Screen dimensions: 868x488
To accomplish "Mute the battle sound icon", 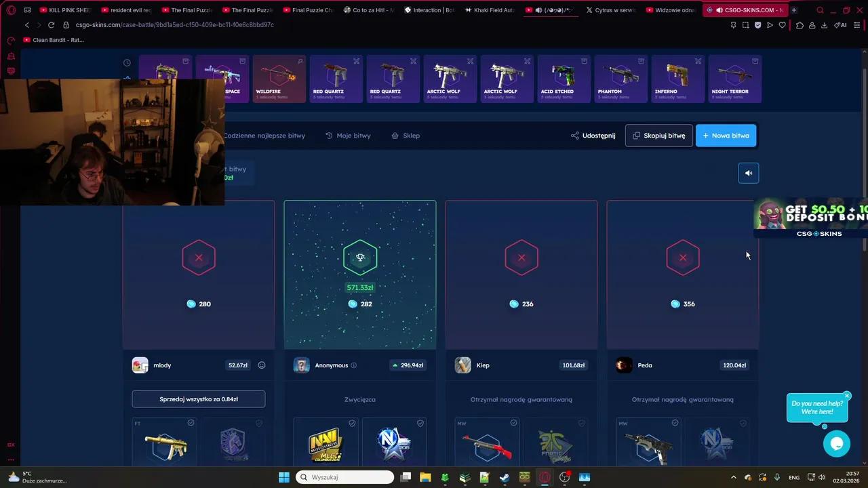I will point(748,173).
